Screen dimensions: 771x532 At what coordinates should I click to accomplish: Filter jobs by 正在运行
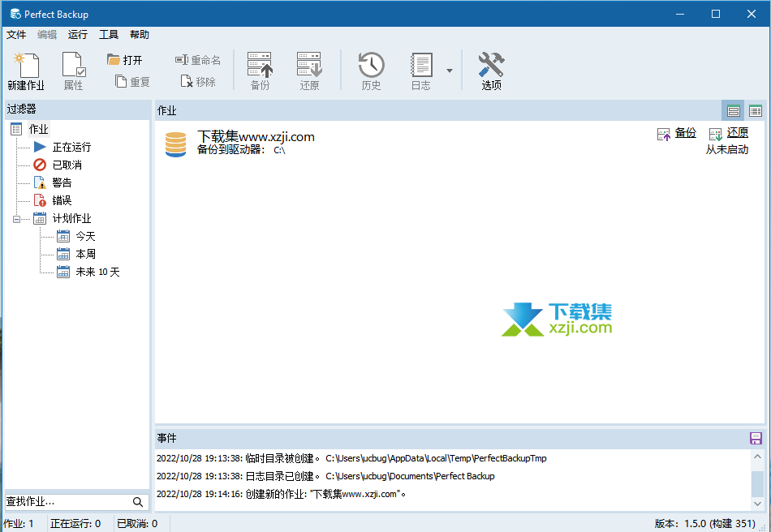71,147
